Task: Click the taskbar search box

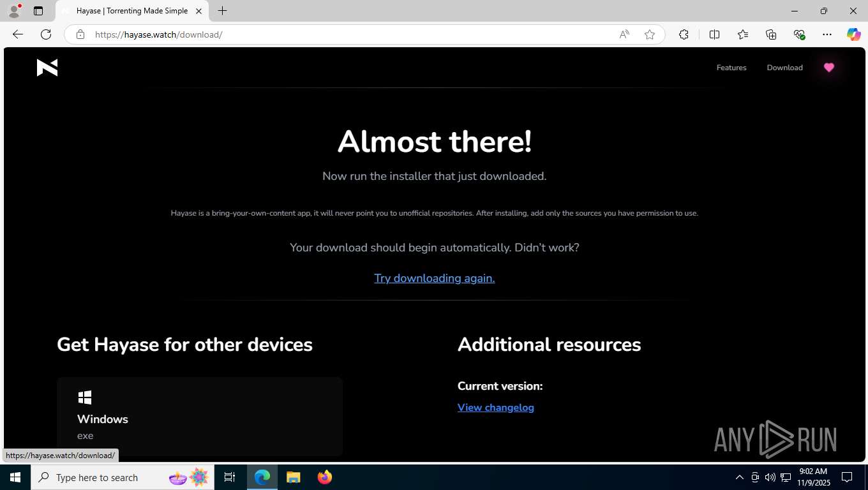Action: pos(123,477)
